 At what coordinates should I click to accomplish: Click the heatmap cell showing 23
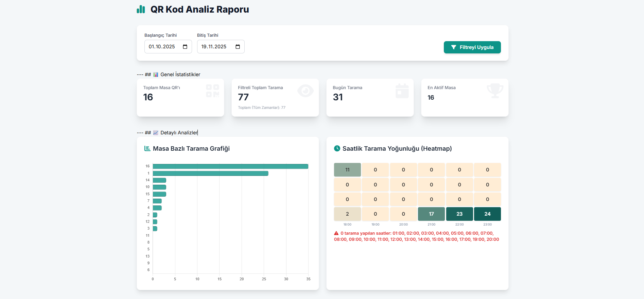(x=459, y=214)
